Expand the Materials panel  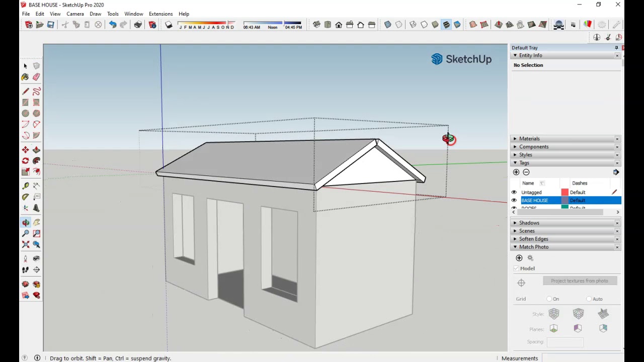tap(515, 139)
